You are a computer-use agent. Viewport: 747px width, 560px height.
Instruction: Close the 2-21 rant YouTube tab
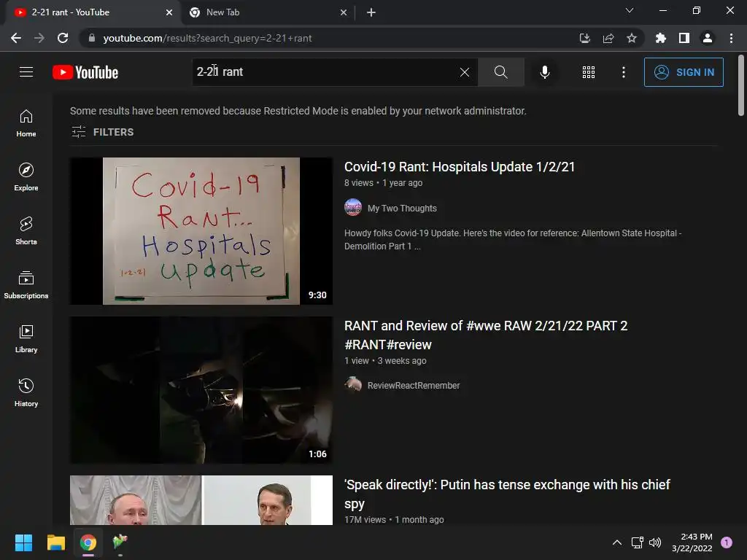(169, 12)
